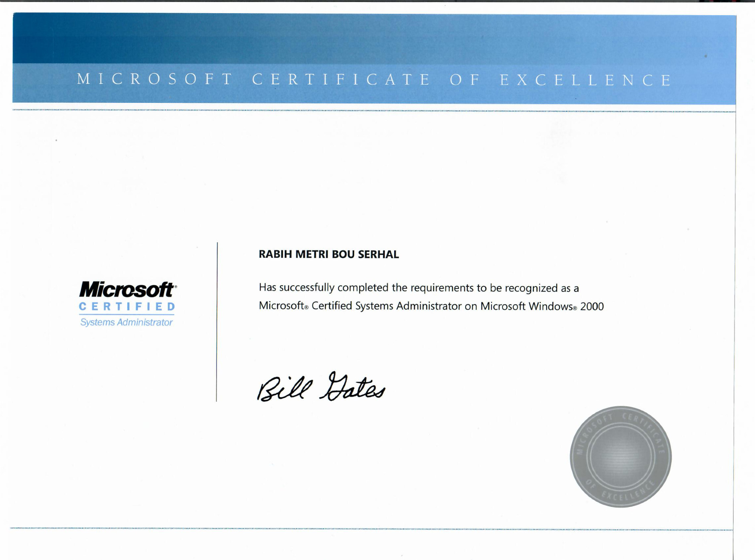Click the word OF in header banner
Image resolution: width=755 pixels, height=560 pixels.
[x=465, y=80]
